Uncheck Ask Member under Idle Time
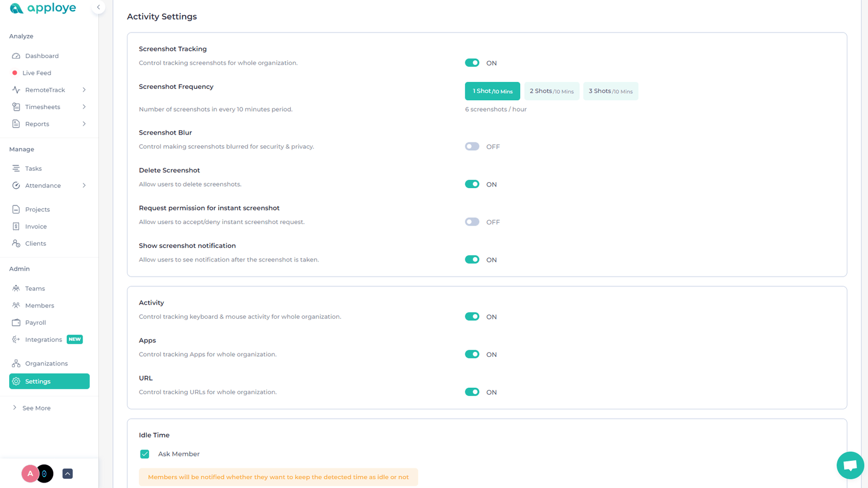The width and height of the screenshot is (868, 488). tap(144, 454)
